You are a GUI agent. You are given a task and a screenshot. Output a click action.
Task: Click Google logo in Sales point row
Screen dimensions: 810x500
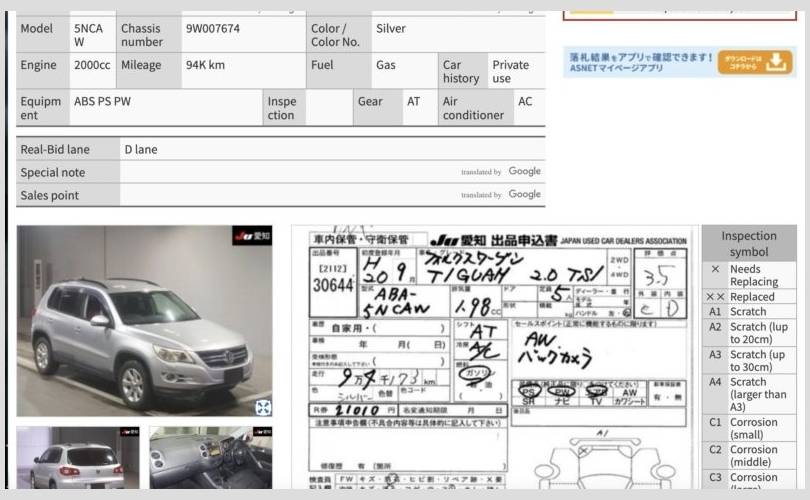[x=524, y=194]
